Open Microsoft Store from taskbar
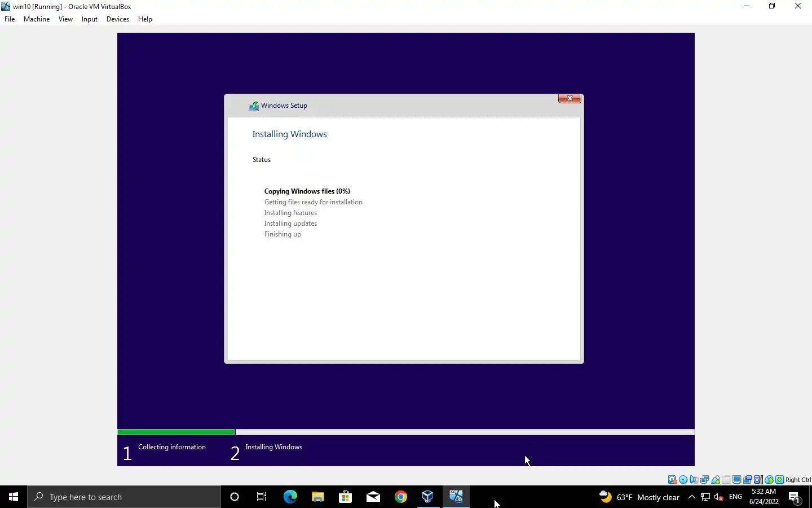The width and height of the screenshot is (812, 508). click(x=345, y=497)
